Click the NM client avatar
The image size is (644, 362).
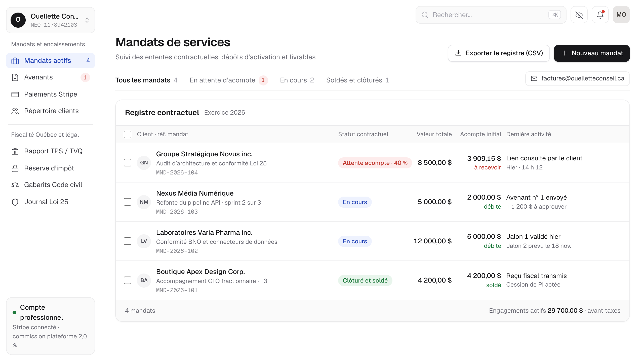click(x=144, y=202)
